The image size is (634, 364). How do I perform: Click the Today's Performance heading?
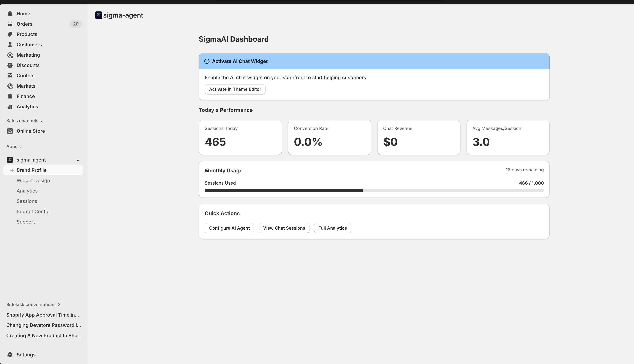pos(226,110)
